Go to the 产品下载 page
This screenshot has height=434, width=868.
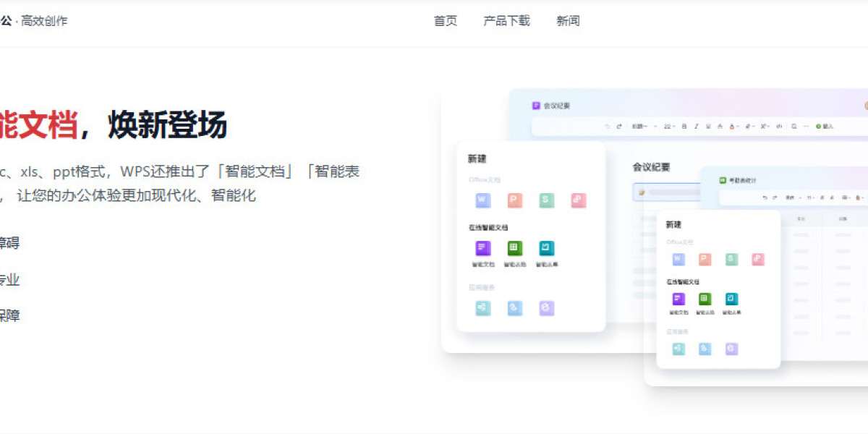click(506, 21)
